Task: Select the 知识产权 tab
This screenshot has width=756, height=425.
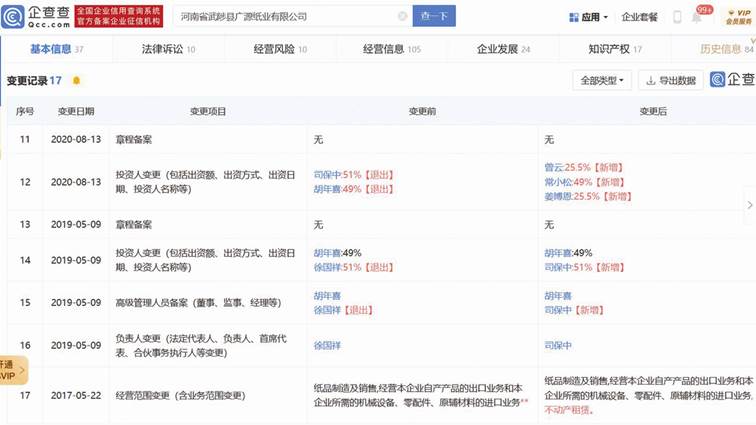Action: click(x=614, y=48)
